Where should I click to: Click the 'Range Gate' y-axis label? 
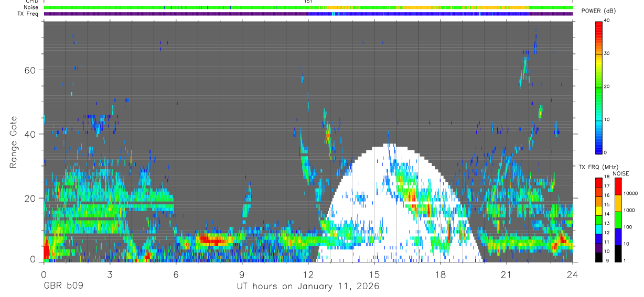pyautogui.click(x=14, y=142)
